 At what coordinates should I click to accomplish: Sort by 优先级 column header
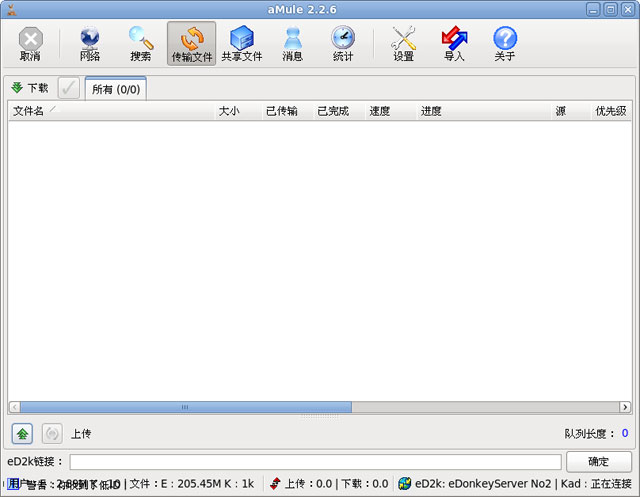click(x=611, y=111)
